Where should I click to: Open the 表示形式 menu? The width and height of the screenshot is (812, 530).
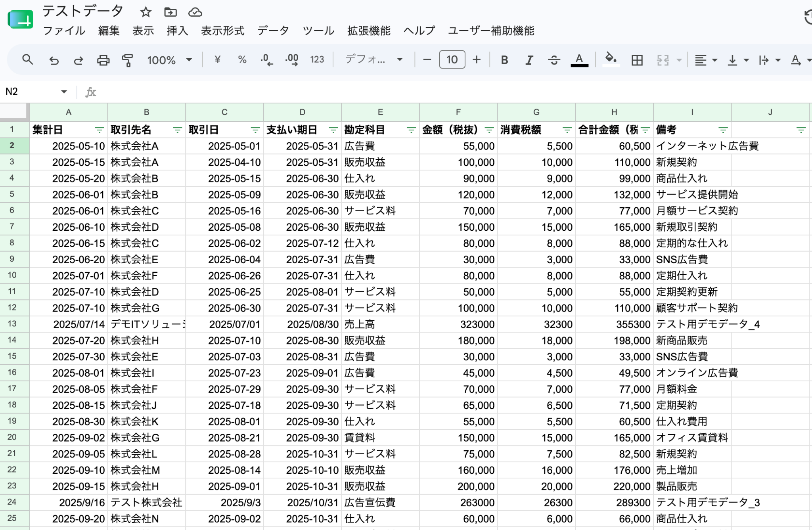coord(222,31)
